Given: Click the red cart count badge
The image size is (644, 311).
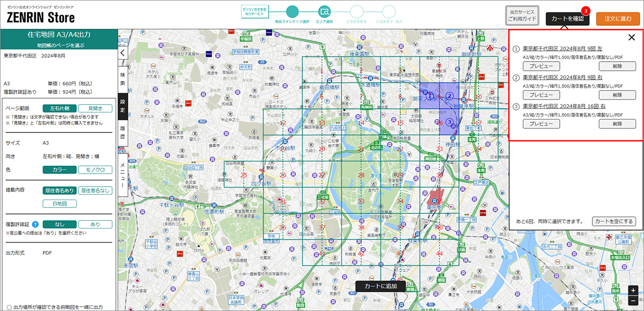Looking at the screenshot, I should 586,10.
